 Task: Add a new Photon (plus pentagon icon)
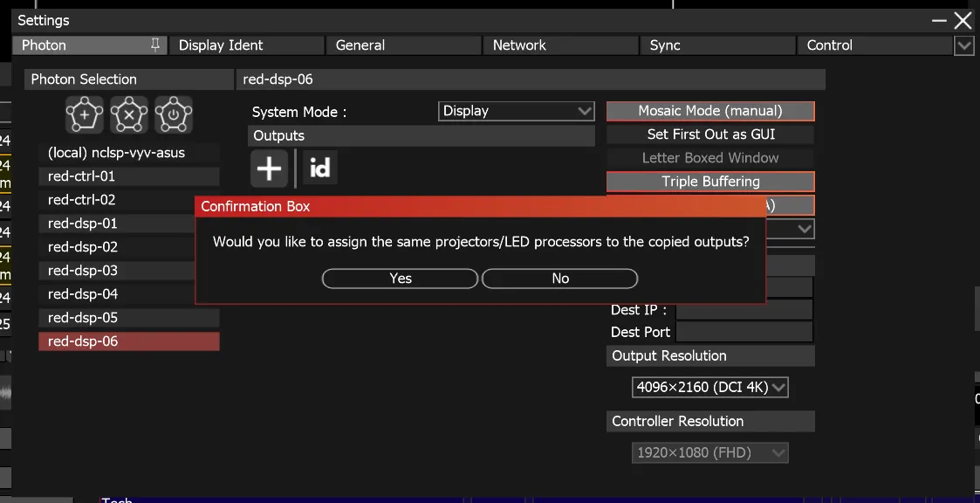tap(85, 115)
